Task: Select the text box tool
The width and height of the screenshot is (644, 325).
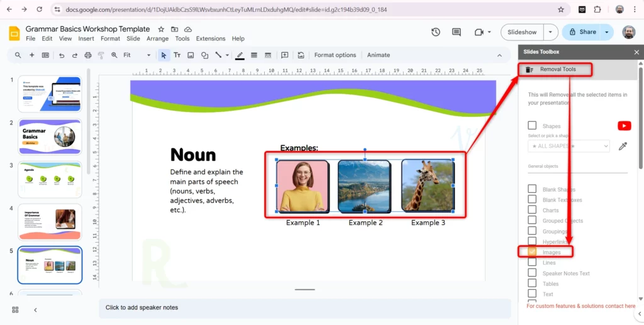Action: [x=177, y=55]
